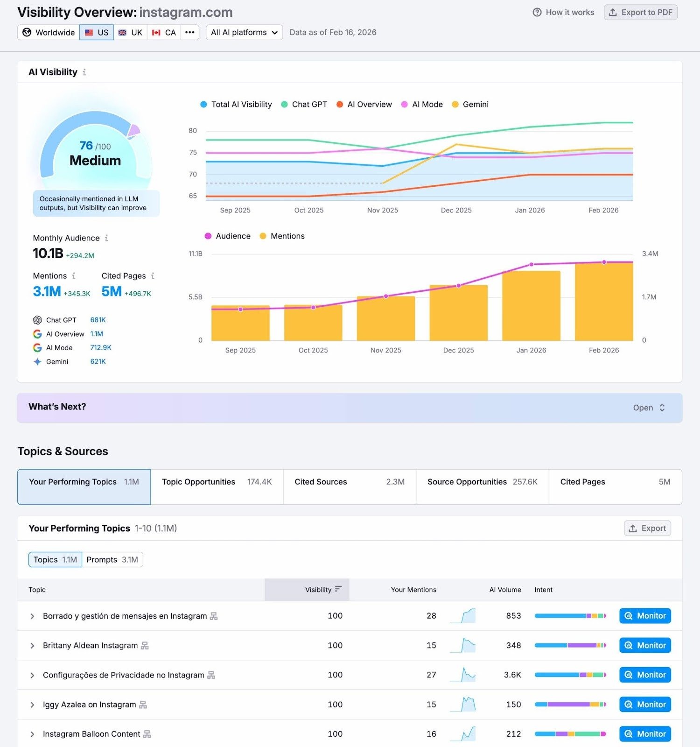Expand the Borrado y gestión de mensajes row

click(32, 616)
